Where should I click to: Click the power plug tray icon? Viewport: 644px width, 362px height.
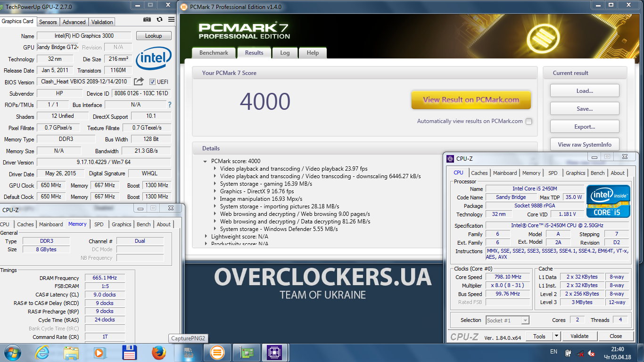[569, 353]
